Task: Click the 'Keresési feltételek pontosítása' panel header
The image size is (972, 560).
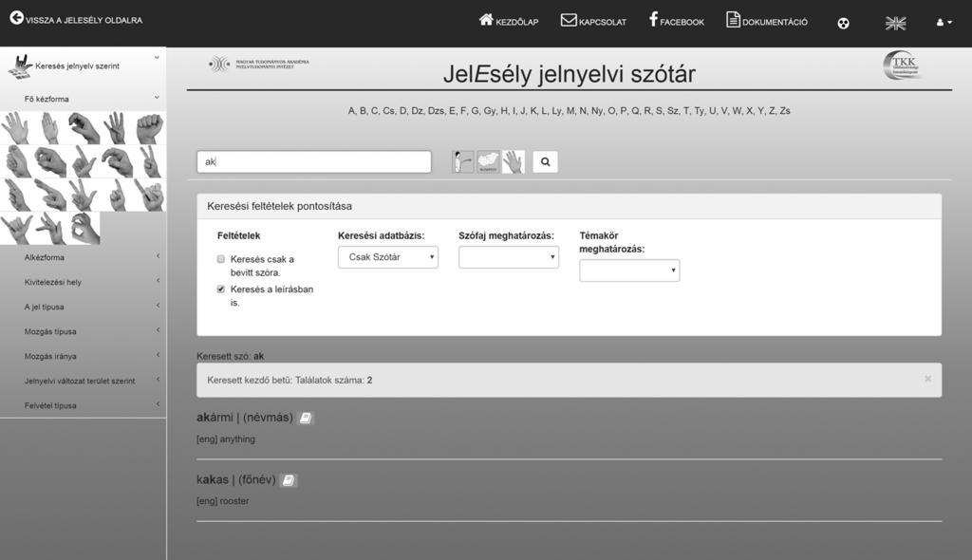Action: pos(570,206)
